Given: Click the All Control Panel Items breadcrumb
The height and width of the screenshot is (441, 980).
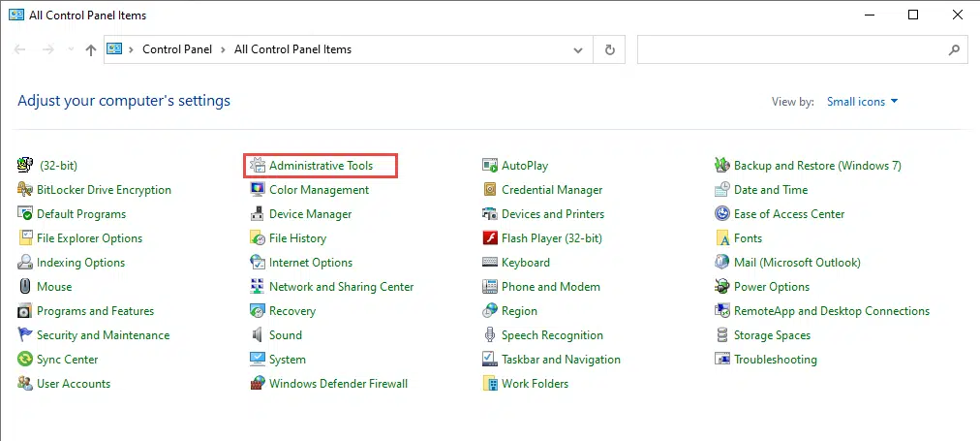Looking at the screenshot, I should click(292, 49).
